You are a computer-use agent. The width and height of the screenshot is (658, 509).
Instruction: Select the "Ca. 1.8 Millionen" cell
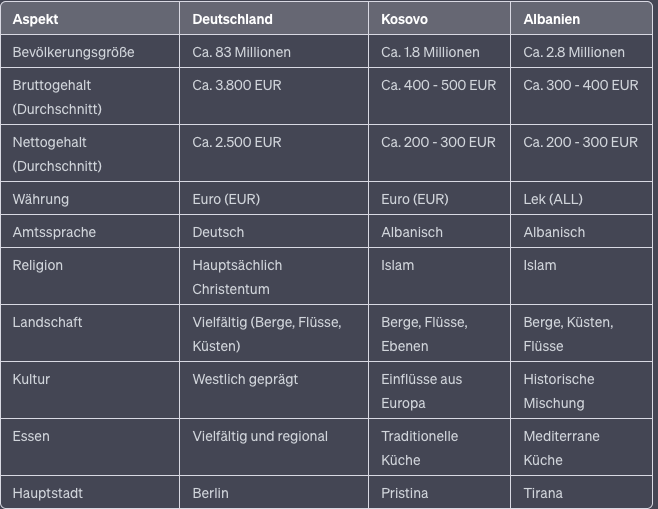[430, 52]
